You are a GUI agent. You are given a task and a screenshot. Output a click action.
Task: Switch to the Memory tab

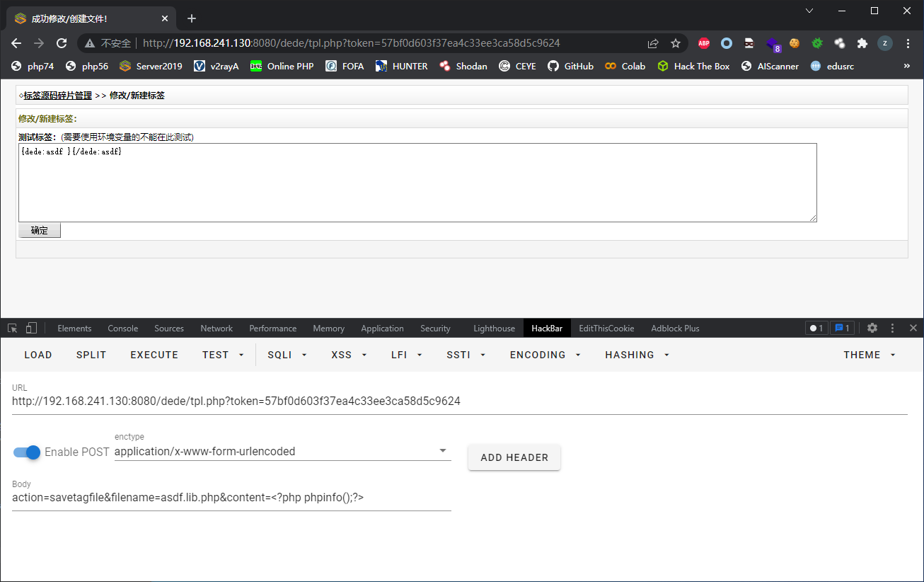coord(329,329)
